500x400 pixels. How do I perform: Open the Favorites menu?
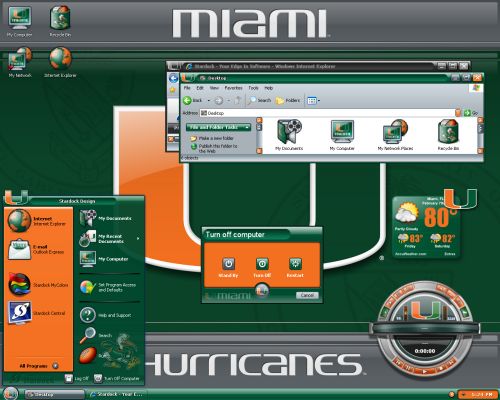tap(233, 88)
